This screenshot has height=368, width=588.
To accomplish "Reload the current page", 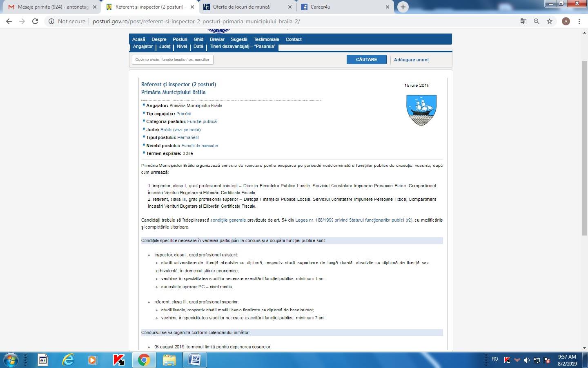I will pos(35,21).
